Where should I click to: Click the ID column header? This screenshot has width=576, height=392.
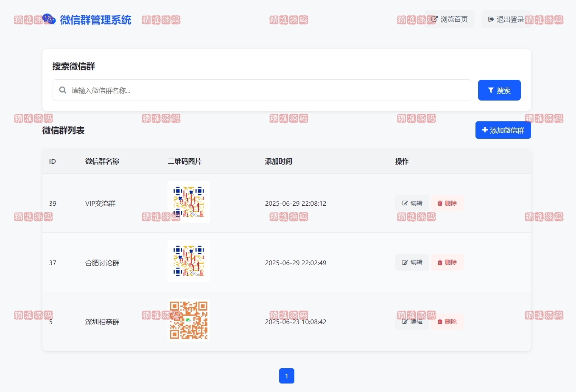[53, 161]
